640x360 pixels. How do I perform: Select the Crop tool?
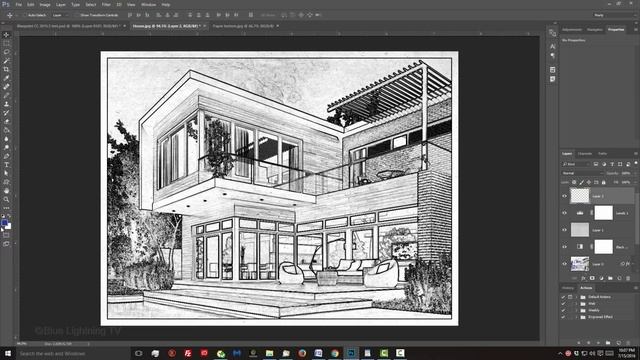[6, 69]
